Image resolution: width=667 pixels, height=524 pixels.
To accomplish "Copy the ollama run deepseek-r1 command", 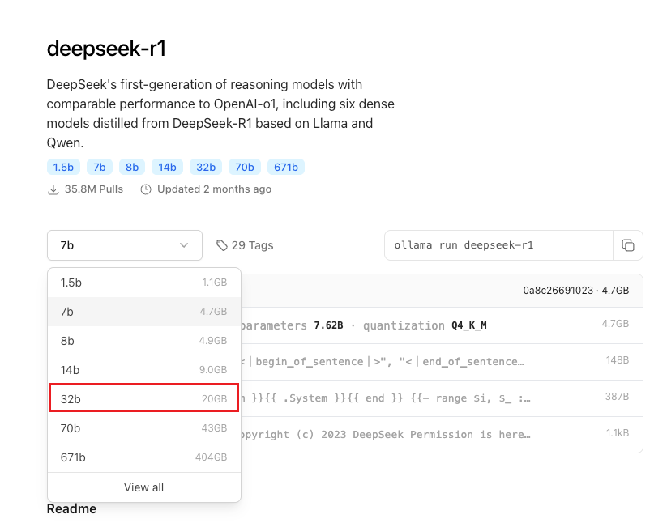I will [x=628, y=245].
